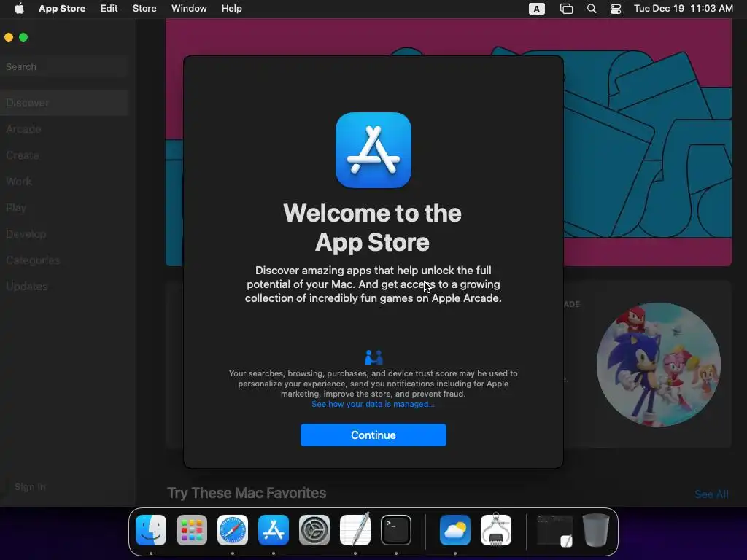This screenshot has width=747, height=560.
Task: Open Safari from the Dock
Action: [233, 530]
